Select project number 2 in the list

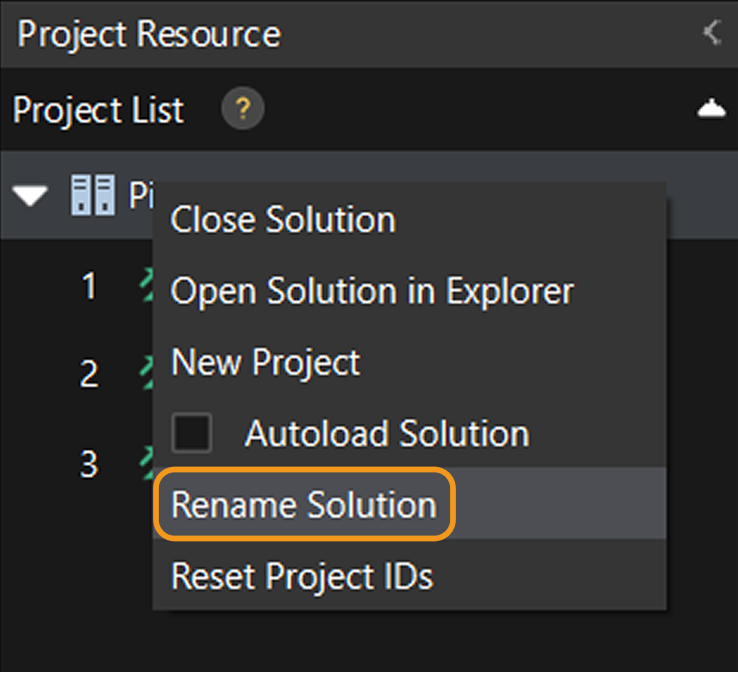(x=89, y=375)
